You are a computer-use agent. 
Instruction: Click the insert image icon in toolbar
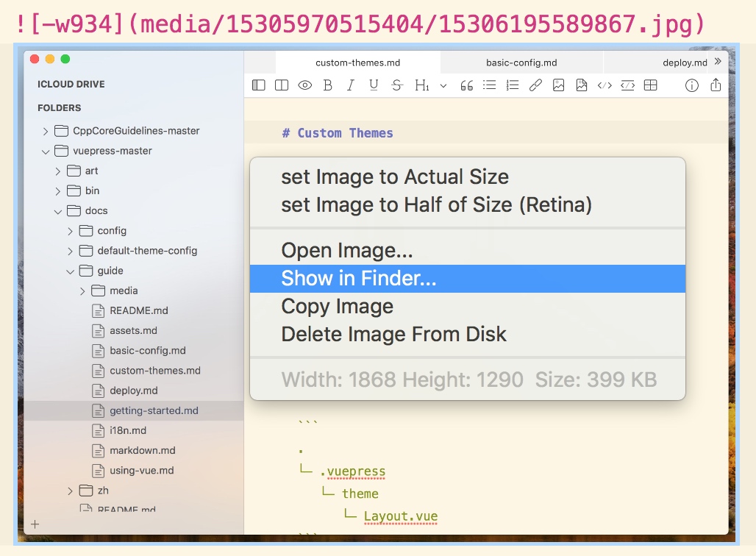pyautogui.click(x=558, y=85)
